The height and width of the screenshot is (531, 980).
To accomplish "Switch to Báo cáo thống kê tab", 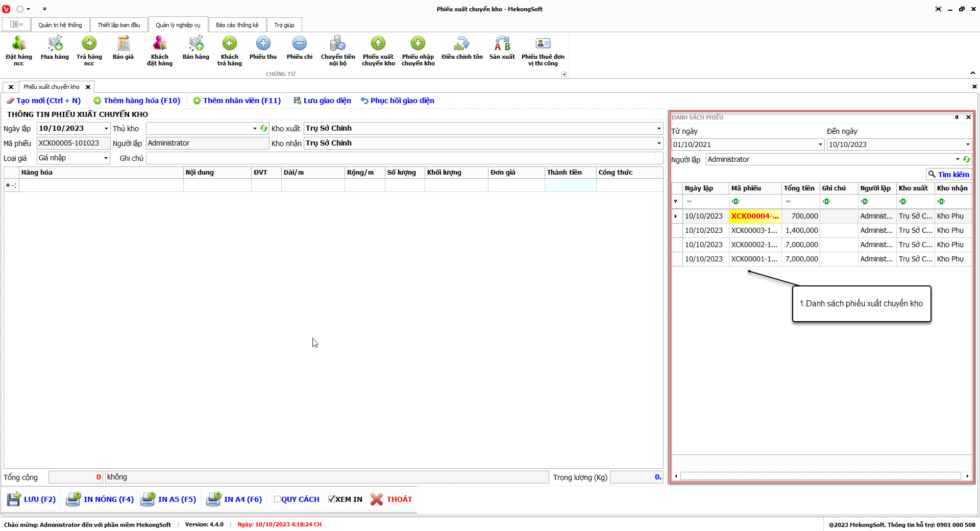I will (237, 25).
